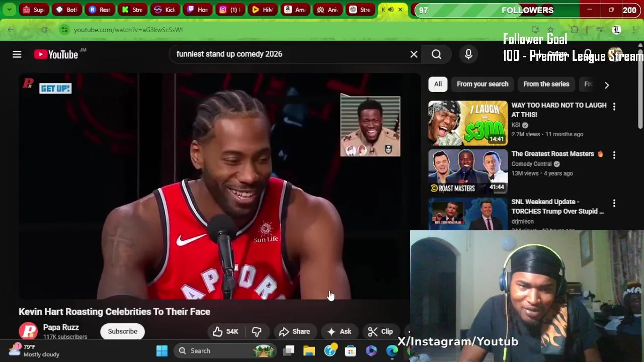Run search with the magnifier button
644x362 pixels.
(x=436, y=54)
